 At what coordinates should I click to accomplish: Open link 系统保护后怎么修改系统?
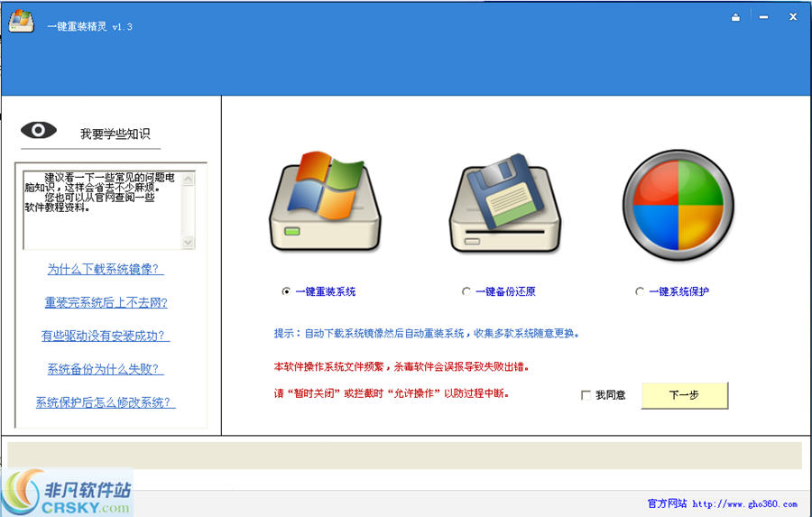point(106,402)
